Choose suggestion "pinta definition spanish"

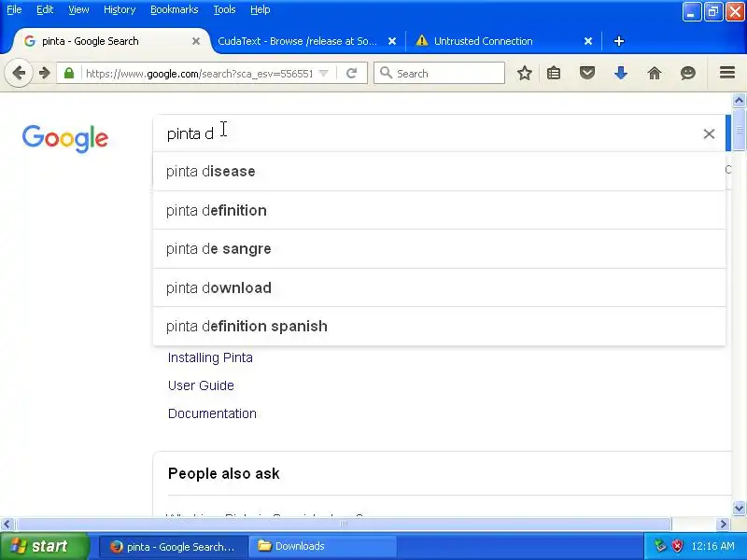439,327
